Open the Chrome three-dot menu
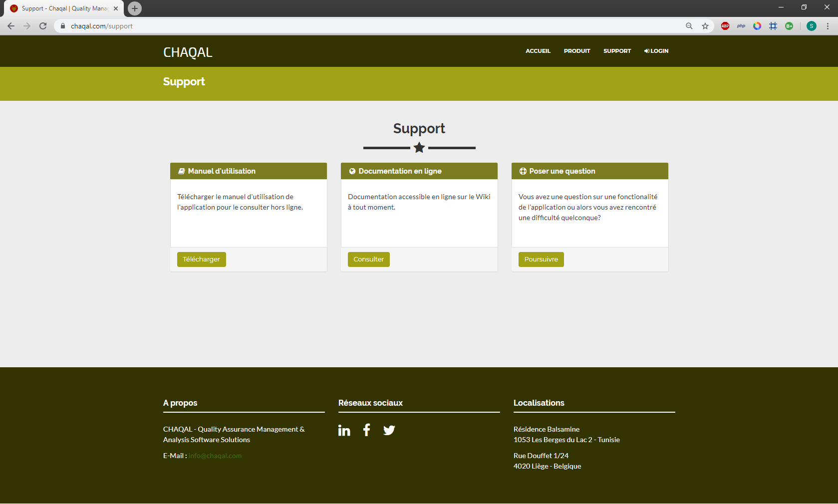This screenshot has height=504, width=838. pyautogui.click(x=828, y=26)
